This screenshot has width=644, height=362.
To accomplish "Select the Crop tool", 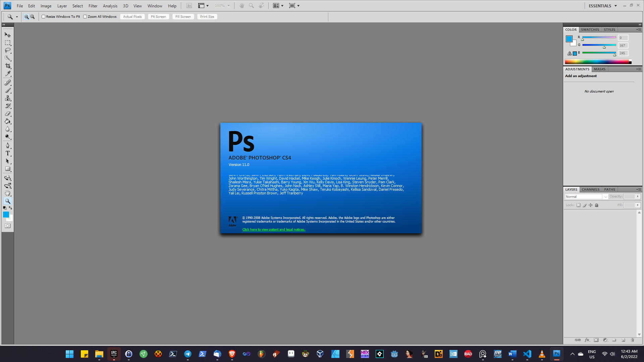I will pos(8,66).
